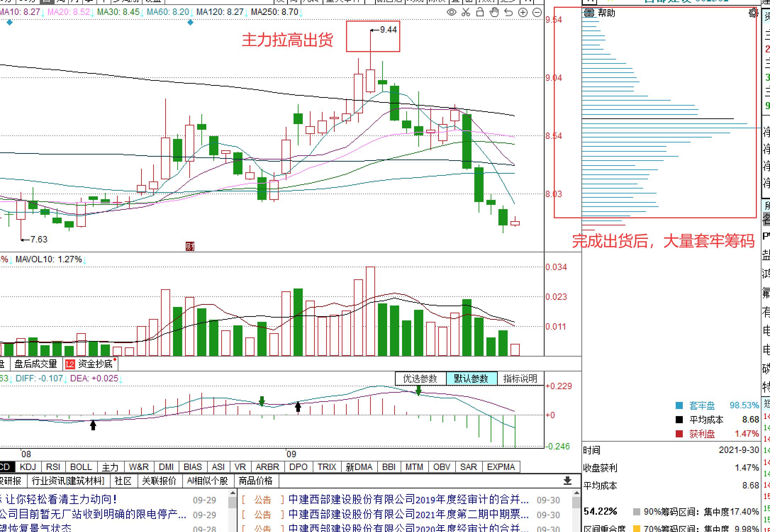Switch to the BOLL indicator tab
The width and height of the screenshot is (770, 532).
81,467
